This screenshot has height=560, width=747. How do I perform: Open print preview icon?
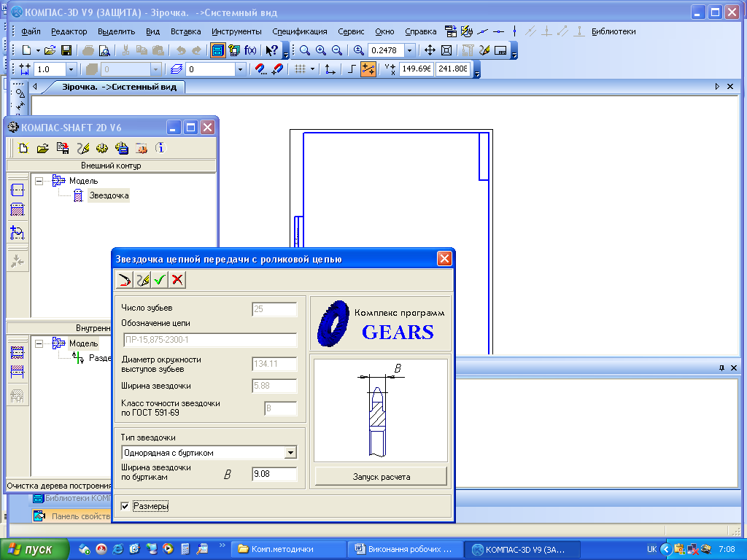point(104,50)
